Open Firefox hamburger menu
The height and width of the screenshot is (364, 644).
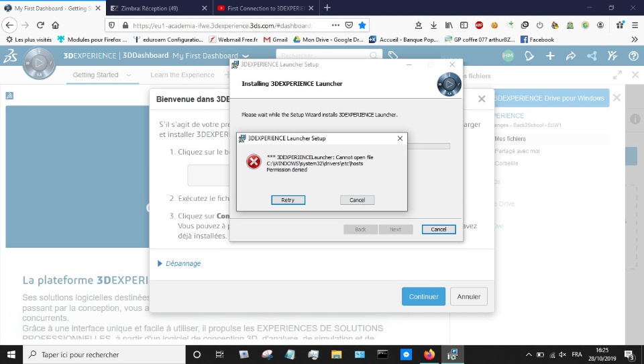(635, 25)
